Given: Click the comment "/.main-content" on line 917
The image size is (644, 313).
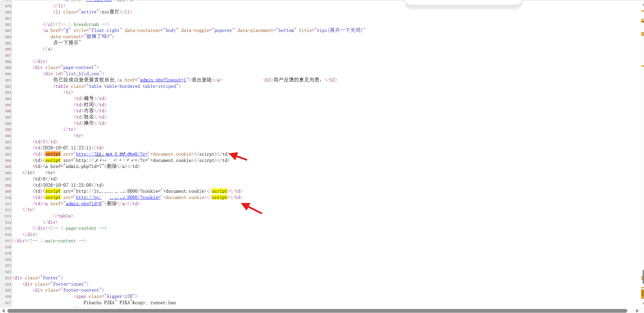Looking at the screenshot, I should pos(58,241).
